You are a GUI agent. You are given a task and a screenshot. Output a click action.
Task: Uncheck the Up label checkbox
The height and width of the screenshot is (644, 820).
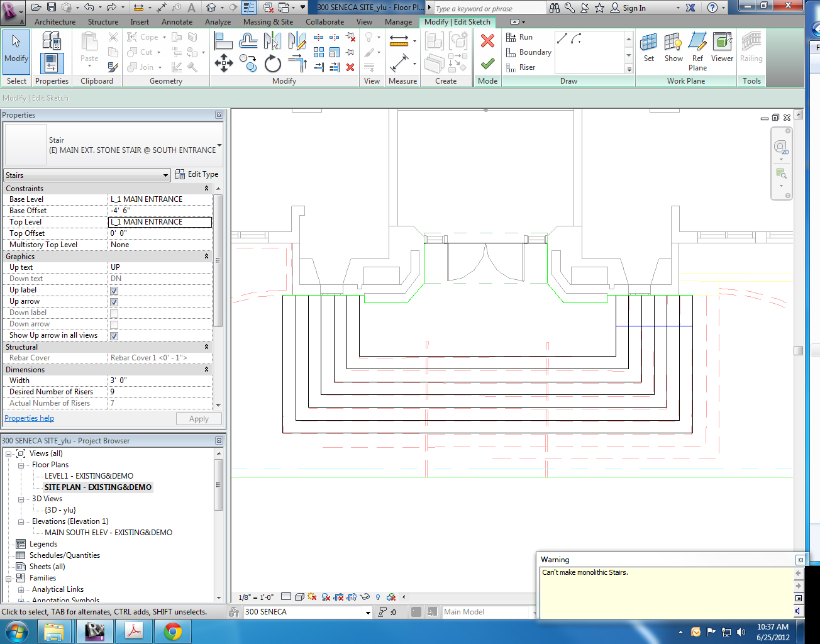click(x=114, y=291)
